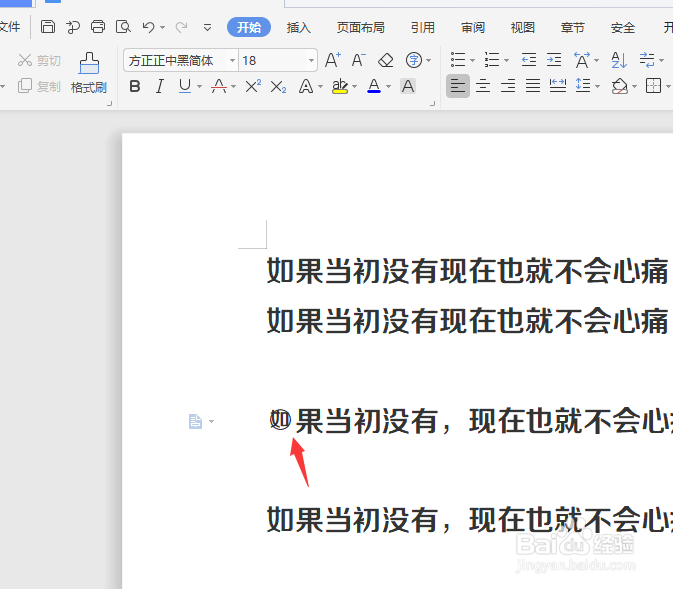The image size is (673, 589).
Task: Click the Distributed alignment icon
Action: click(x=558, y=86)
